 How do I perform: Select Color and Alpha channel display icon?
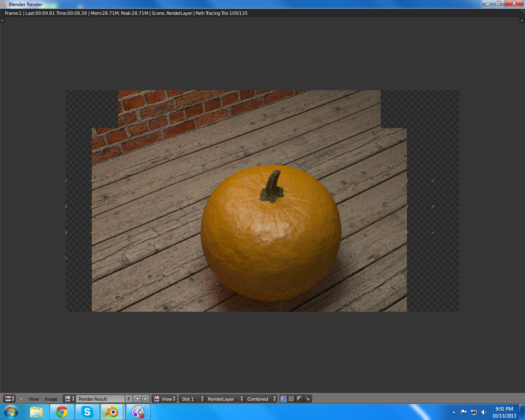pyautogui.click(x=283, y=399)
